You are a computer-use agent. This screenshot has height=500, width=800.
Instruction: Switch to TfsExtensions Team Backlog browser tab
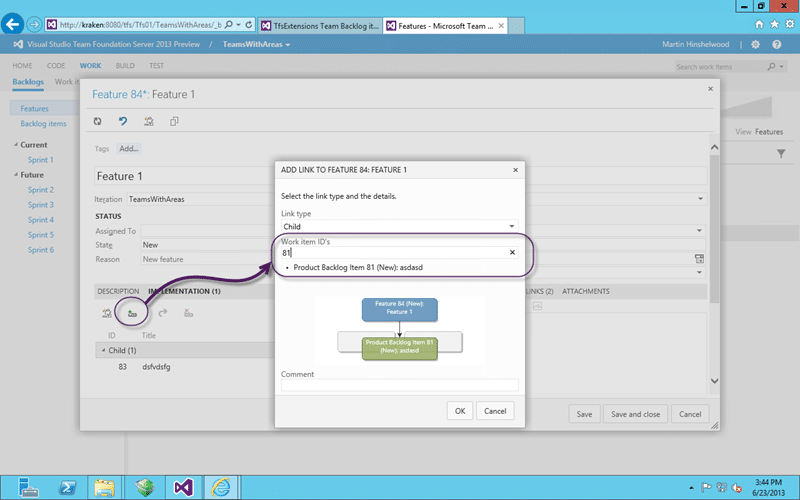[320, 26]
